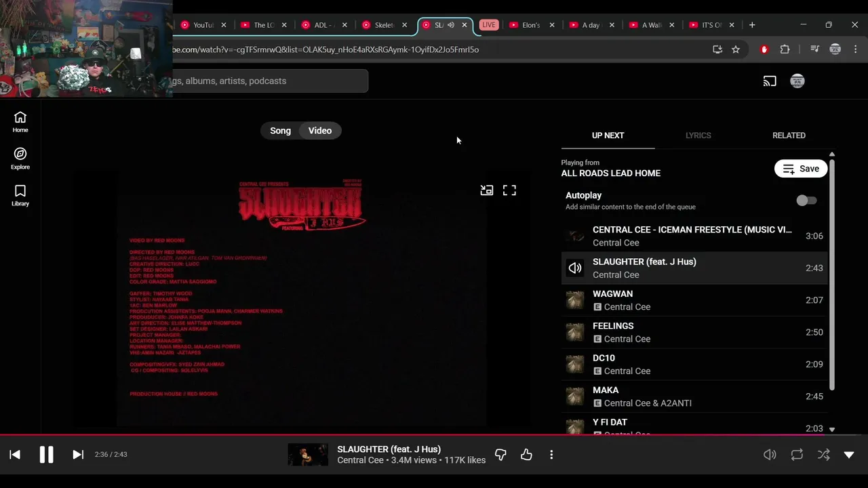The width and height of the screenshot is (868, 488).
Task: Click the red playback progress bar
Action: (x=434, y=435)
